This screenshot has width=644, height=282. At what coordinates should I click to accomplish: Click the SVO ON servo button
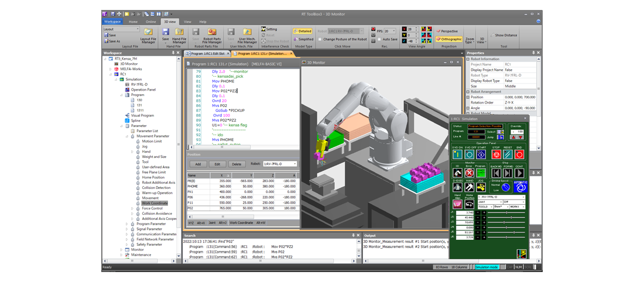(457, 154)
